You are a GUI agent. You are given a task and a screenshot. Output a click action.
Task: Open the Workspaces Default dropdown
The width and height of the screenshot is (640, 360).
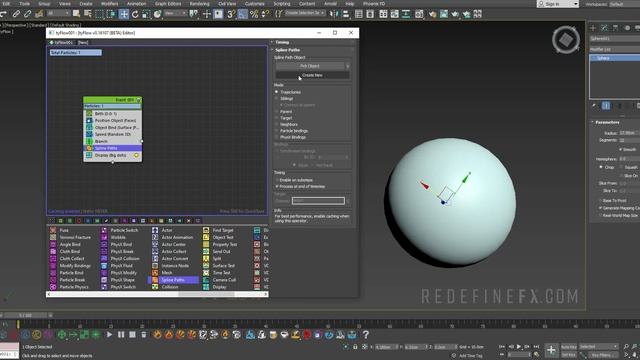point(624,4)
